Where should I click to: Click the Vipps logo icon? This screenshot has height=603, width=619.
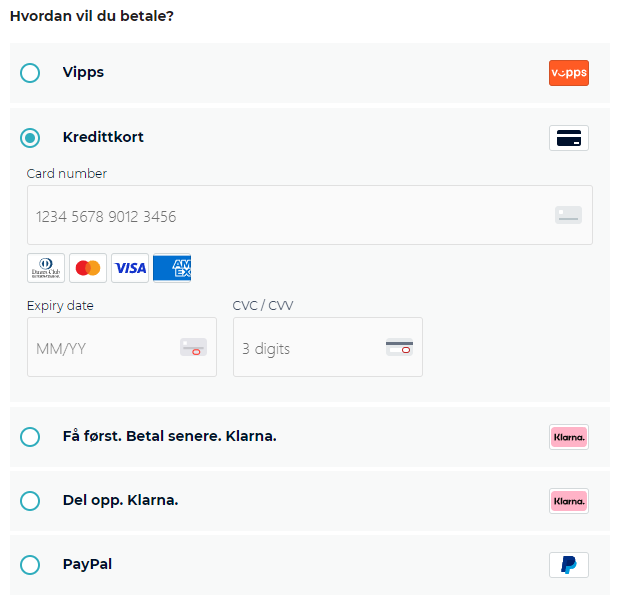point(568,73)
